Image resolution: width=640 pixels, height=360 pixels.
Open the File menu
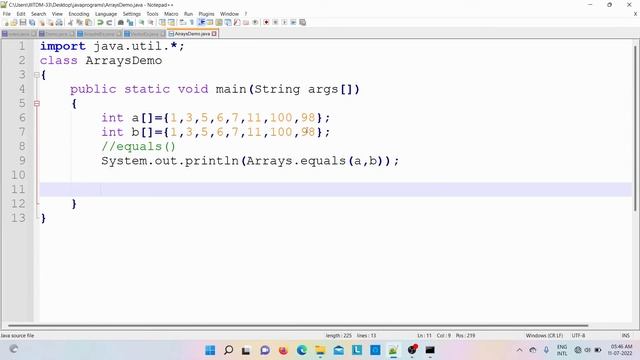point(7,14)
